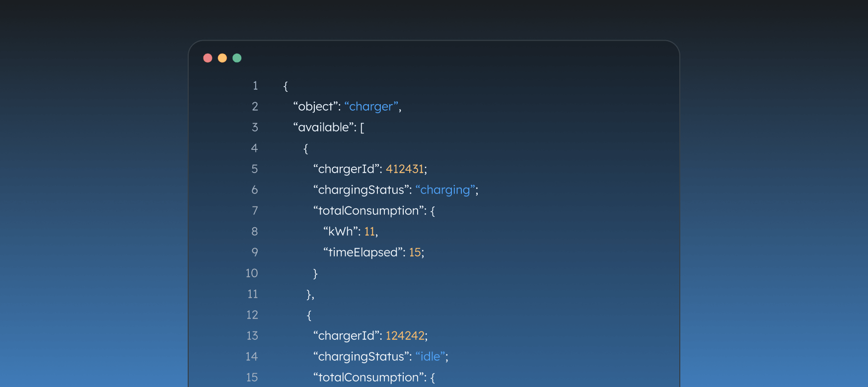Click the green maximize dot
The height and width of the screenshot is (387, 868).
click(237, 58)
